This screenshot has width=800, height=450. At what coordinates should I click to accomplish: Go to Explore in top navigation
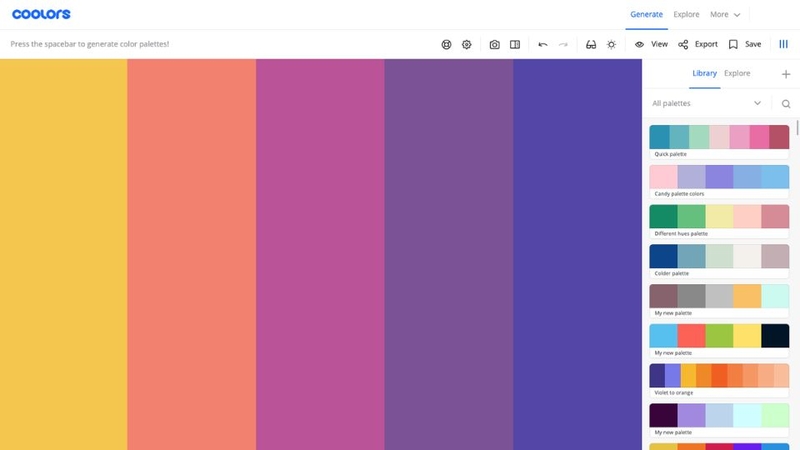coord(686,14)
